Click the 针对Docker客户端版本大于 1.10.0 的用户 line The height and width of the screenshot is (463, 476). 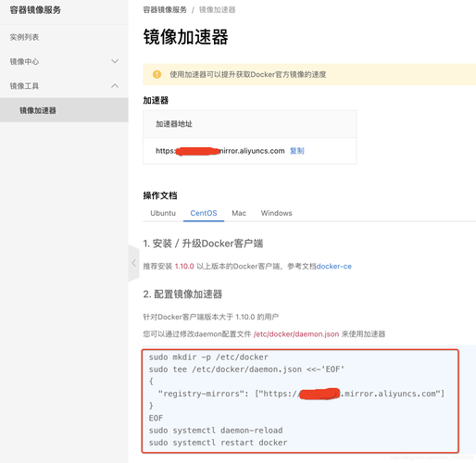point(211,317)
